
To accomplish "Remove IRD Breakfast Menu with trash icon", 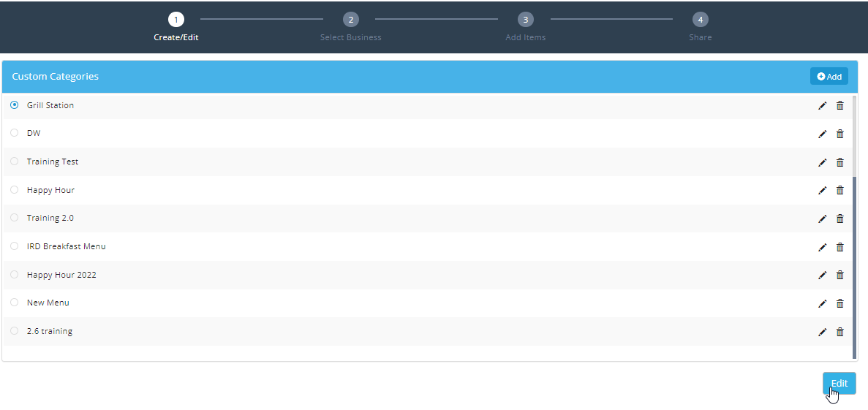I will (839, 247).
